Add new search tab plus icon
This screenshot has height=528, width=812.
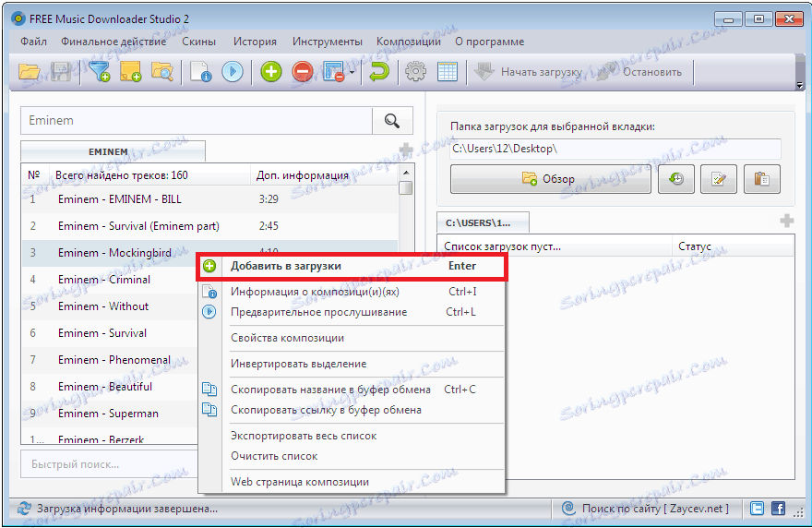click(406, 150)
